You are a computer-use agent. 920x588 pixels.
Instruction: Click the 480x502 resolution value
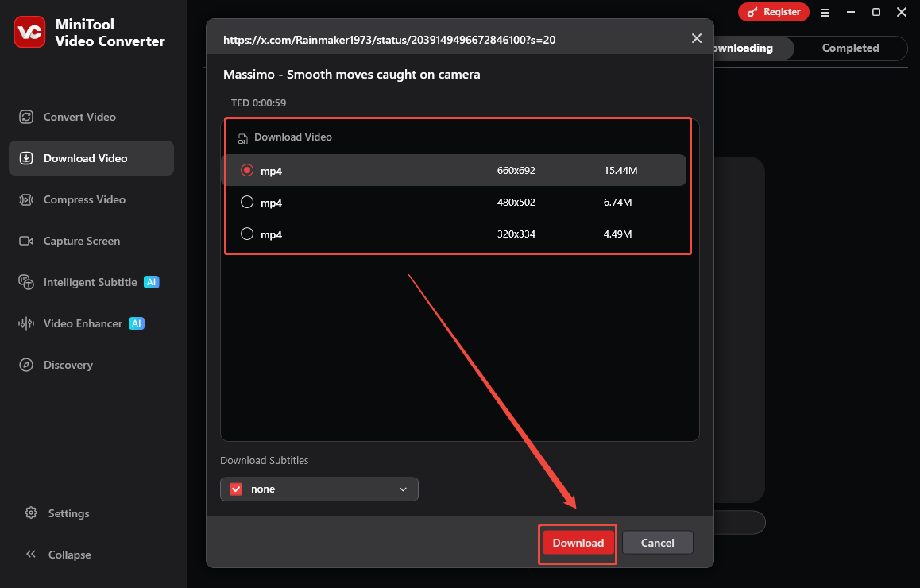(x=516, y=202)
